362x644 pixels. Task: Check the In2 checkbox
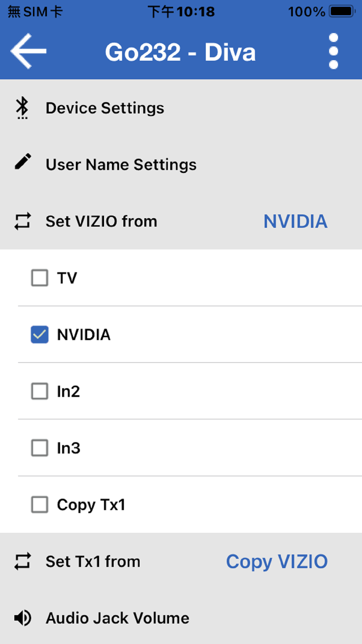click(x=40, y=391)
